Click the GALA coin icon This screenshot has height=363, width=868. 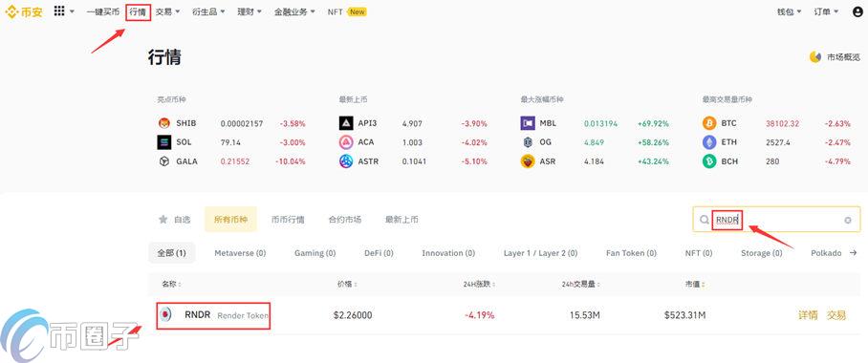tap(163, 161)
